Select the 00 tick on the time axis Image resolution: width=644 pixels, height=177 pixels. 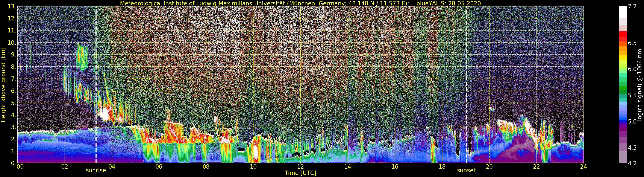(20, 167)
